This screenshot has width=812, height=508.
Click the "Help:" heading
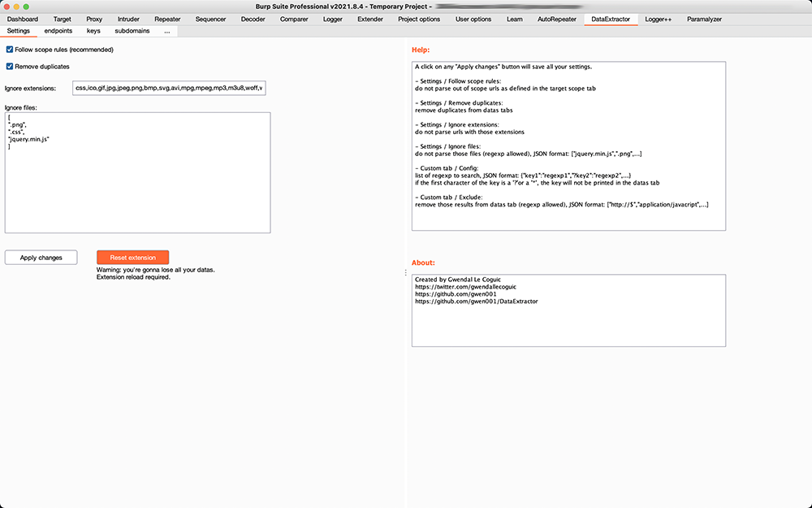click(421, 50)
